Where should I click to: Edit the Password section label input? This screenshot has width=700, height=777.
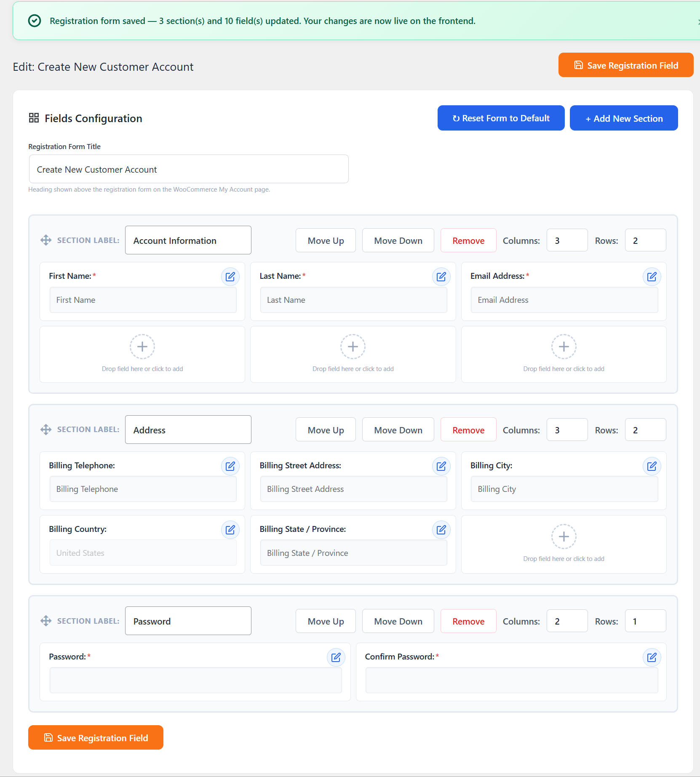pyautogui.click(x=188, y=621)
